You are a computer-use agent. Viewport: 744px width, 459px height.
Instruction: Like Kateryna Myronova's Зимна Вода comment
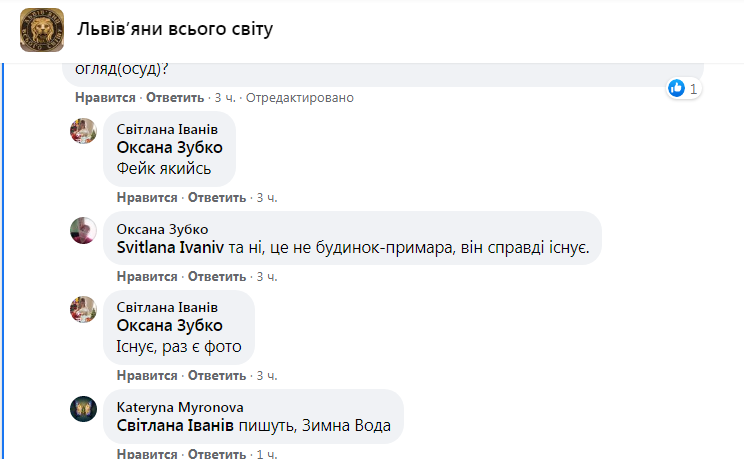tap(146, 454)
